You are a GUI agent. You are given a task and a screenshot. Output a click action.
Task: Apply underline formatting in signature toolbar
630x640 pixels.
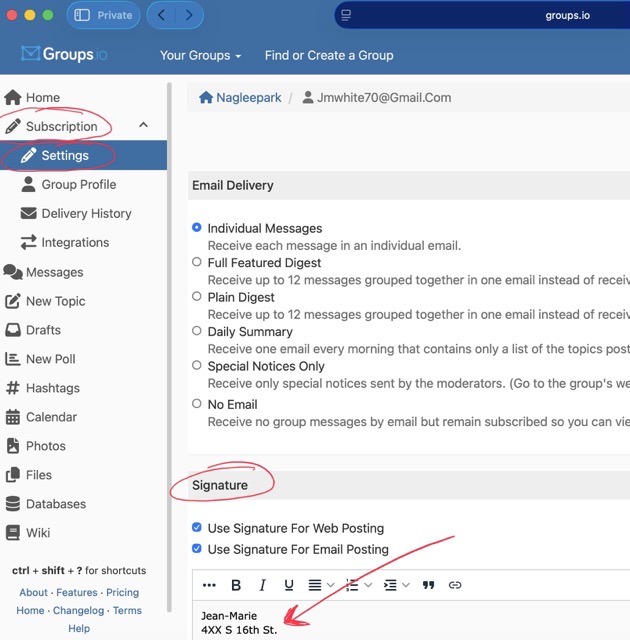[289, 585]
